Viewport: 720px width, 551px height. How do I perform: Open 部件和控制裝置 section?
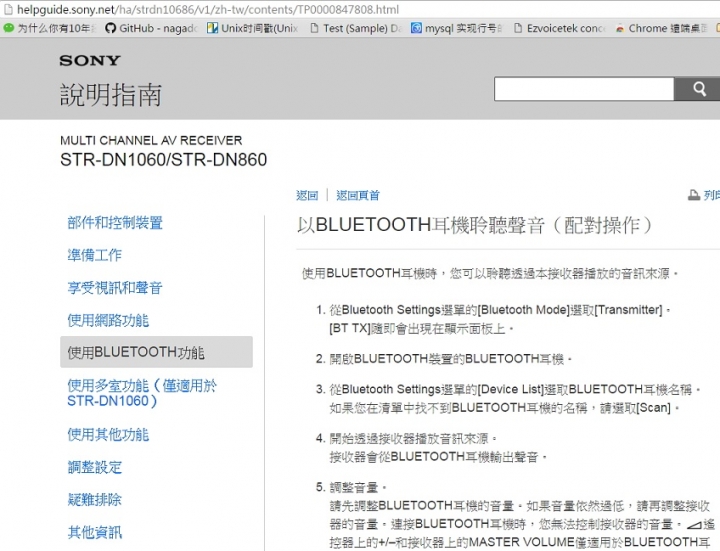point(115,223)
